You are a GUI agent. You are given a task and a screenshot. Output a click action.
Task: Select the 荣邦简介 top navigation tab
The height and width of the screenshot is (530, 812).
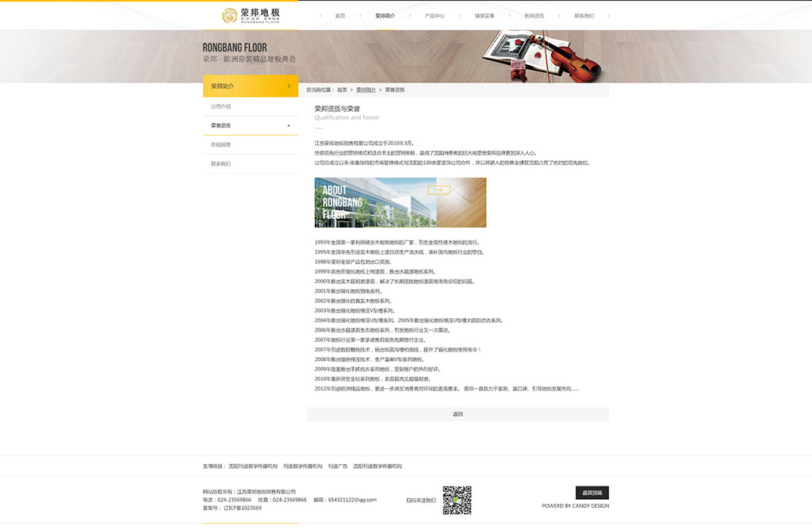point(385,16)
